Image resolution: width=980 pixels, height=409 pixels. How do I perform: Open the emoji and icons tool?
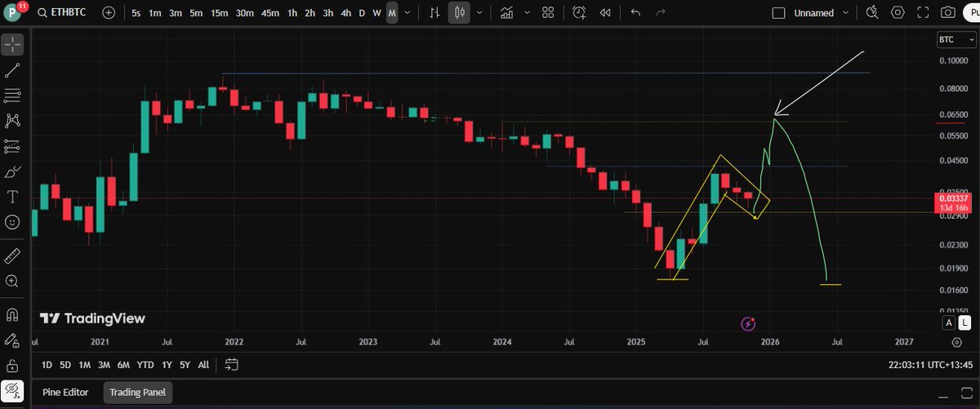point(12,222)
